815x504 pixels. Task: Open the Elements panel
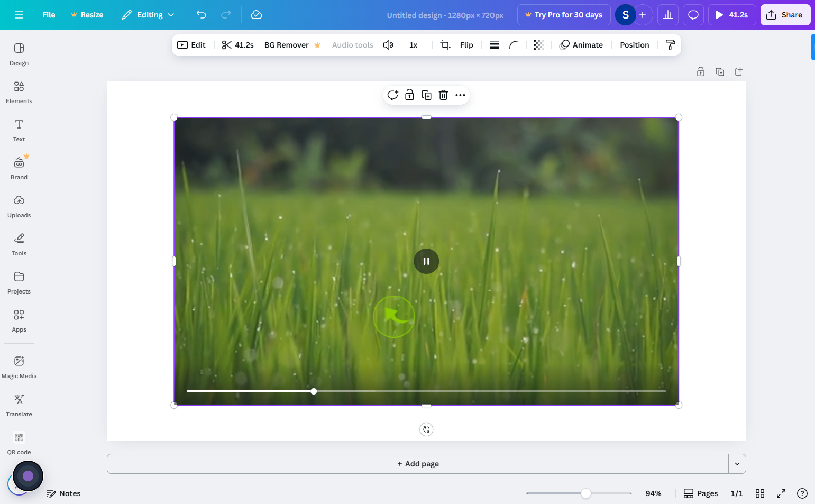(x=19, y=93)
